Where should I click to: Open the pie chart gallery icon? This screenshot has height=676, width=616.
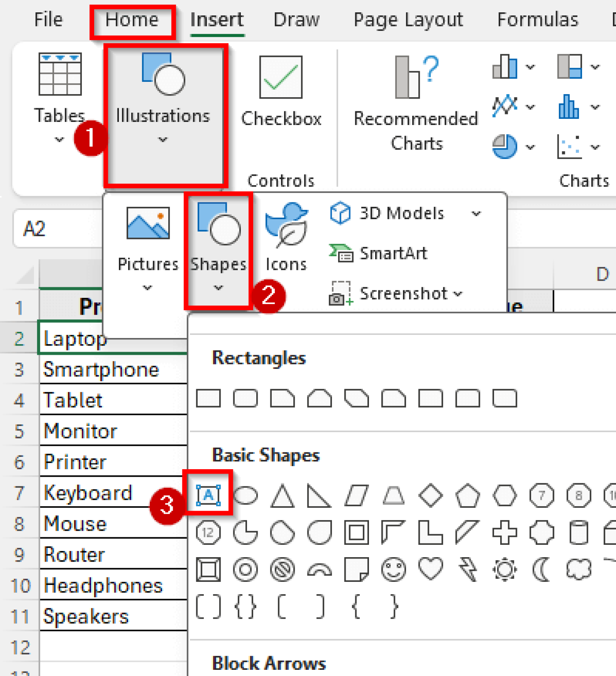coord(504,147)
